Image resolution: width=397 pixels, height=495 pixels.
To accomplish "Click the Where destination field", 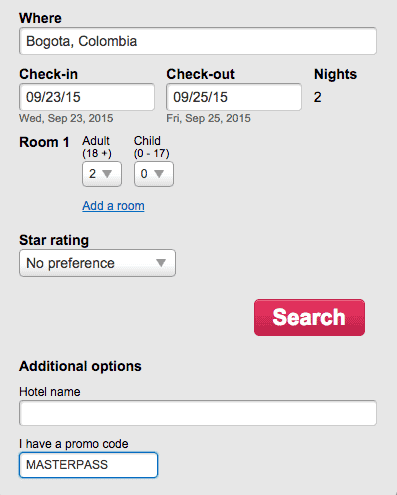I will click(x=198, y=41).
